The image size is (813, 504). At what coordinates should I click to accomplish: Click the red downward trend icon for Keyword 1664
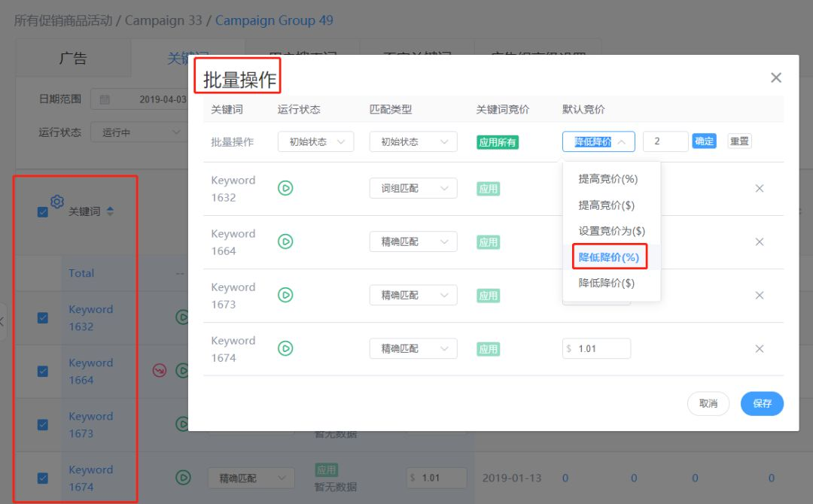pos(160,370)
